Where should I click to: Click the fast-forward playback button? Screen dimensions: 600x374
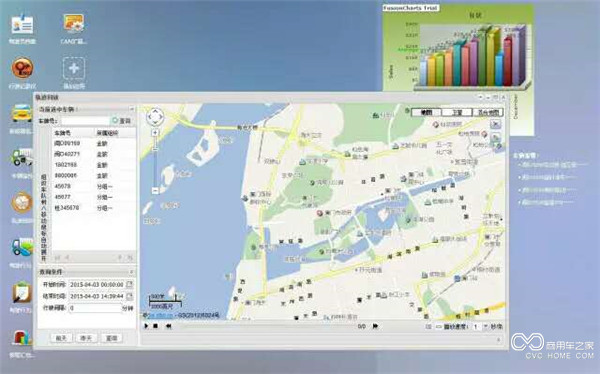[375, 326]
